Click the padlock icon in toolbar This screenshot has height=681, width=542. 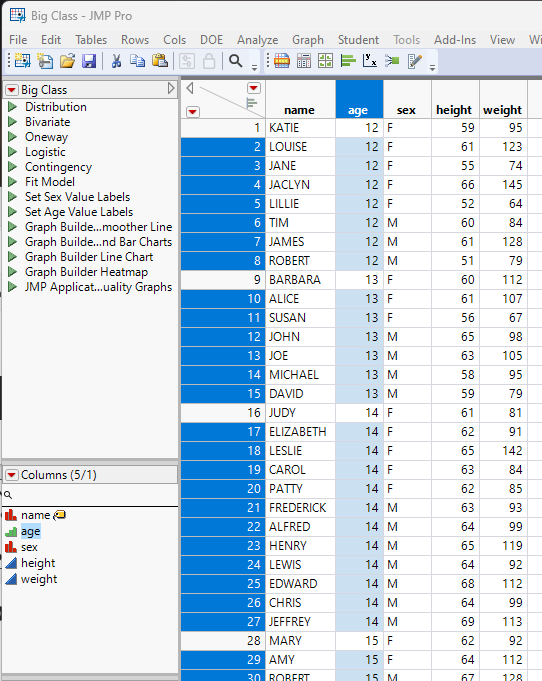209,61
